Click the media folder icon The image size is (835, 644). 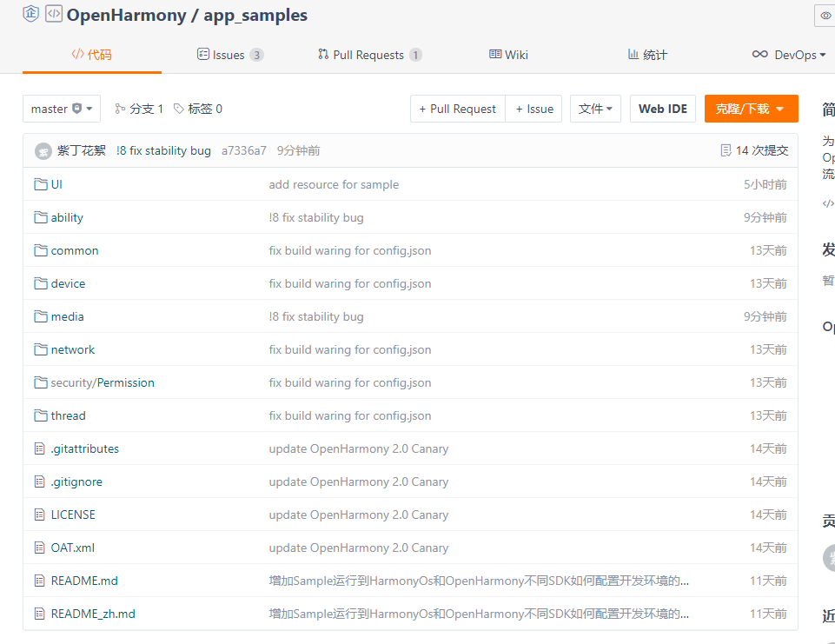click(41, 316)
